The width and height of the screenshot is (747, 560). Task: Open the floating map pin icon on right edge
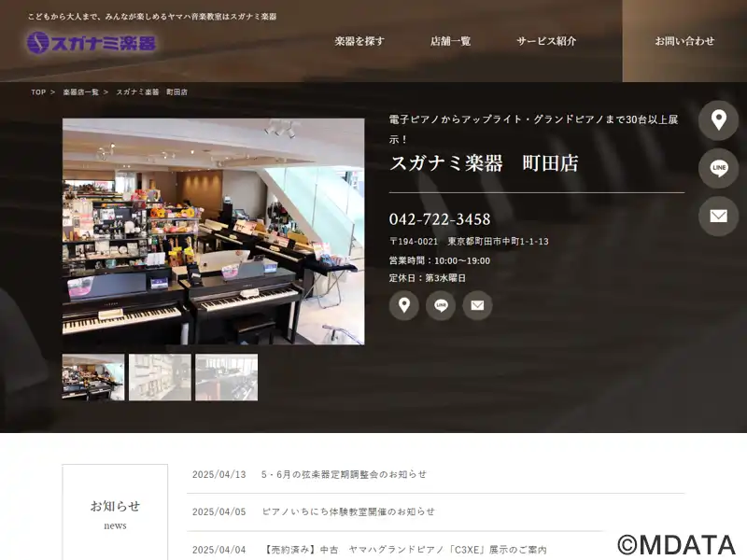coord(718,120)
